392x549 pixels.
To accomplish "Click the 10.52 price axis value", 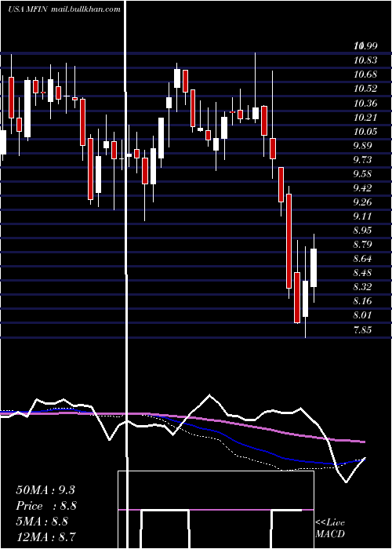I will pos(365,88).
